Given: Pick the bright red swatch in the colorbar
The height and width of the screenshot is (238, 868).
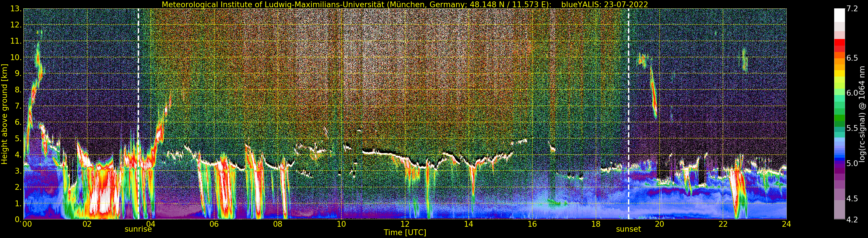Looking at the screenshot, I should [839, 42].
